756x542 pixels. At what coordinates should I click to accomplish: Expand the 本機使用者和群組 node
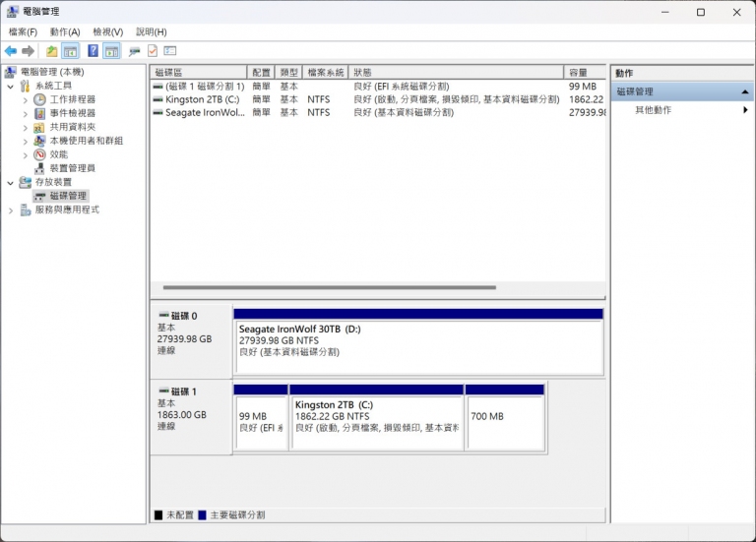pos(25,142)
